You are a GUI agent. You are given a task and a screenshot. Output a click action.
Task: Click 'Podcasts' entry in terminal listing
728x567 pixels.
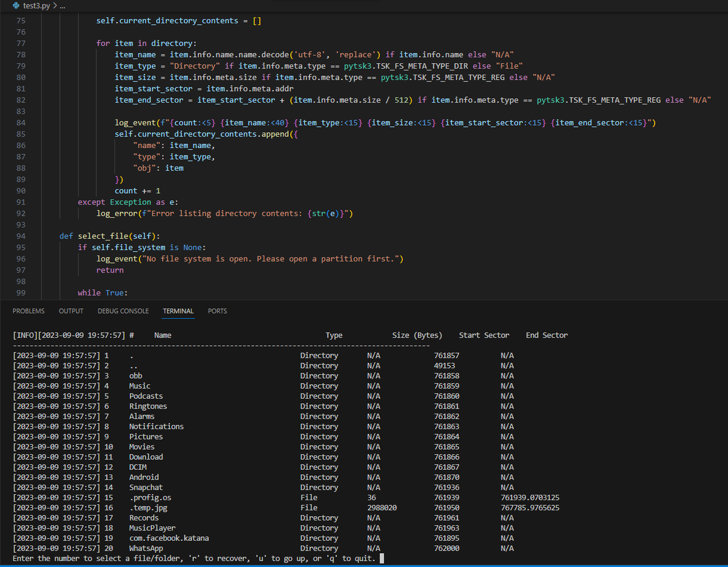146,396
